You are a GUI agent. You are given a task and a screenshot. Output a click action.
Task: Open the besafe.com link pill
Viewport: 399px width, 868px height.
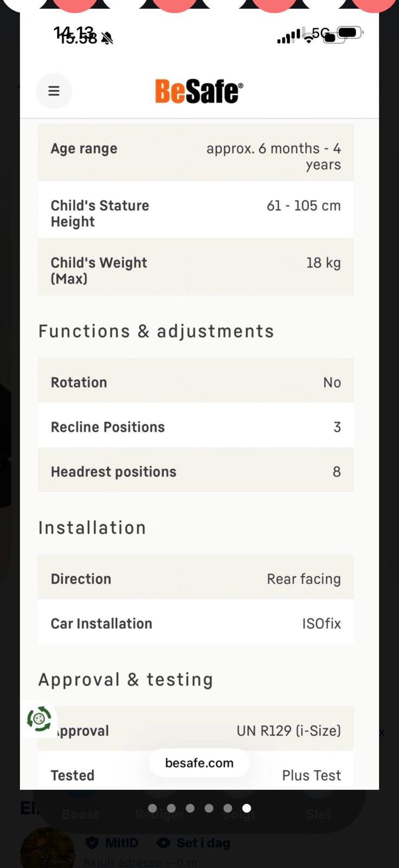(199, 763)
